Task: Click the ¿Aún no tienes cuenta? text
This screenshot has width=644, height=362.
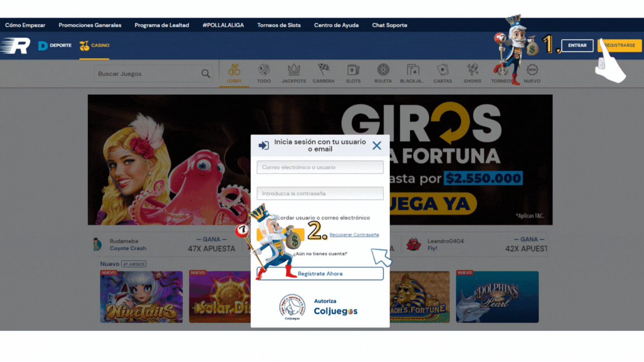Action: tap(320, 254)
